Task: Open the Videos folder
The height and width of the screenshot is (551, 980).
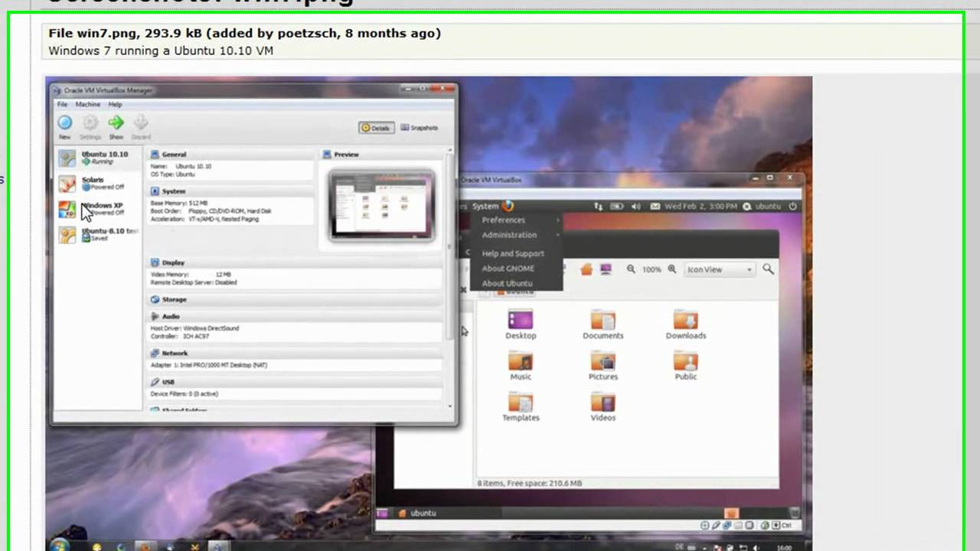Action: tap(603, 407)
